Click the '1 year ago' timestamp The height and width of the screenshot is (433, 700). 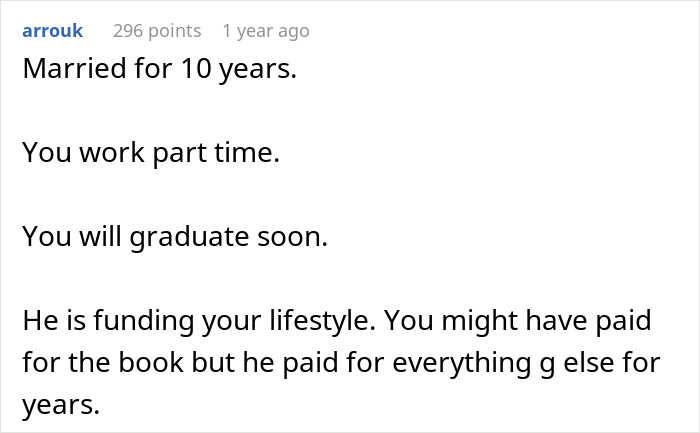[266, 31]
